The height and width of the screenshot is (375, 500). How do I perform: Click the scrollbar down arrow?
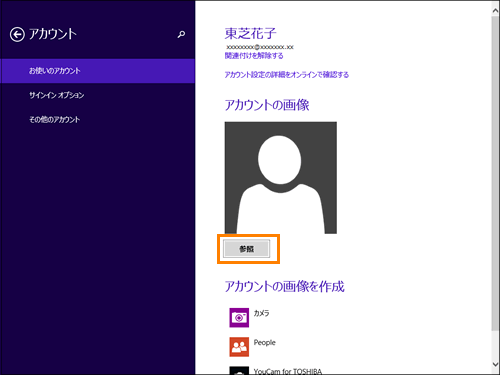click(x=495, y=364)
